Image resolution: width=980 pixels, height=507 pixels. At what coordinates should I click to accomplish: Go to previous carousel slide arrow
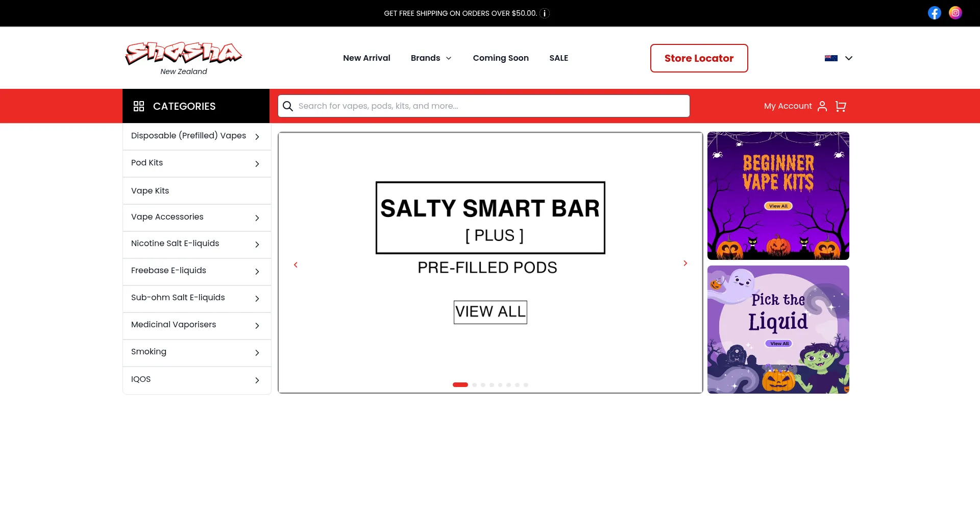click(296, 264)
